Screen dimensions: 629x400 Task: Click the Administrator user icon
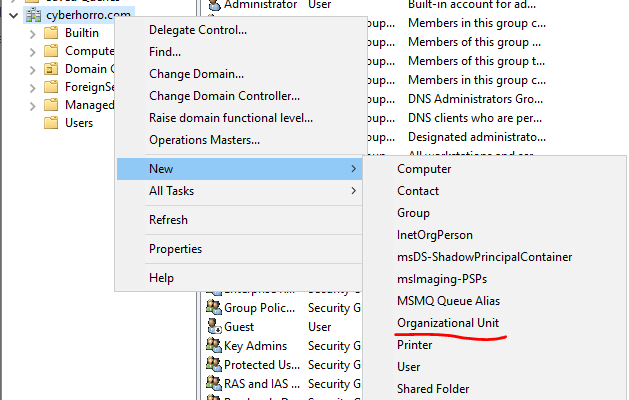click(213, 5)
